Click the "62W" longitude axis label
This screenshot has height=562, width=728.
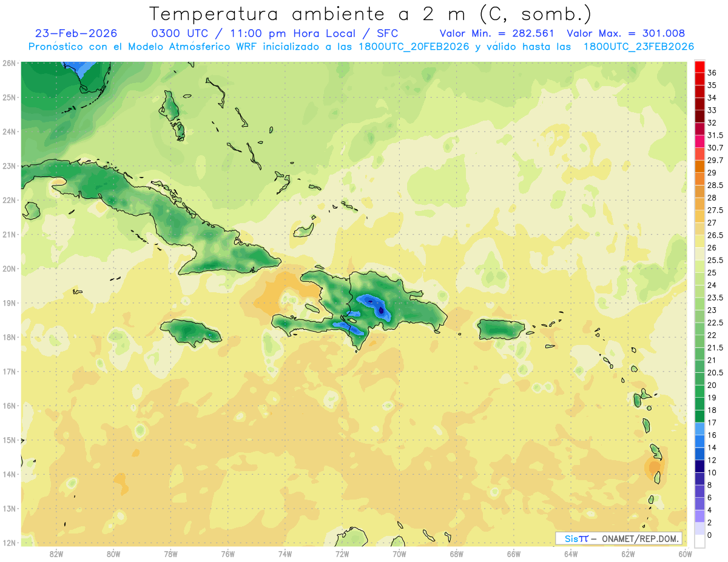[x=628, y=554]
